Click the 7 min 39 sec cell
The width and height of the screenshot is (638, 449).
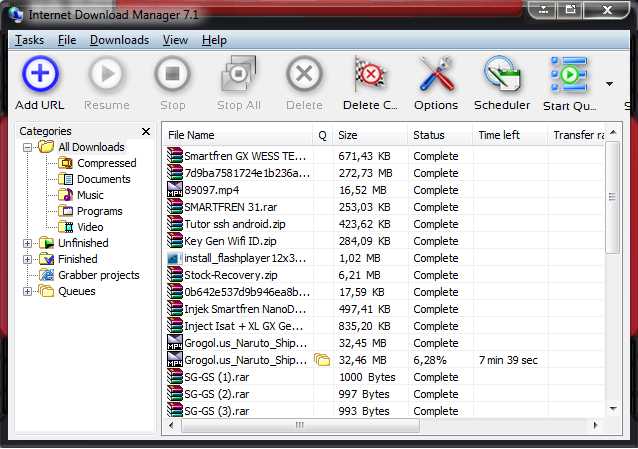[x=508, y=360]
